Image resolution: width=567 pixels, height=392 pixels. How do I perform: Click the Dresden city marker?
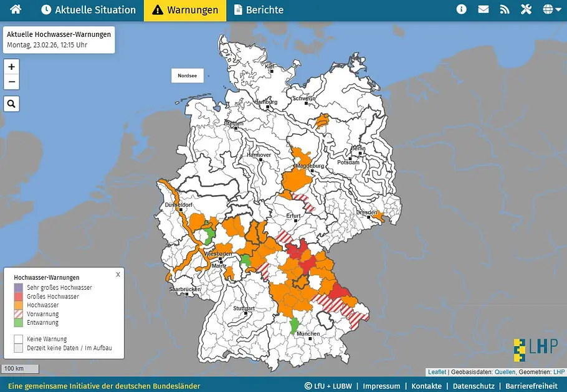click(369, 218)
